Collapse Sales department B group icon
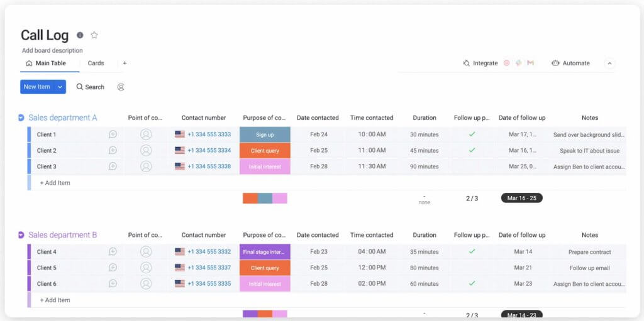 [21, 235]
